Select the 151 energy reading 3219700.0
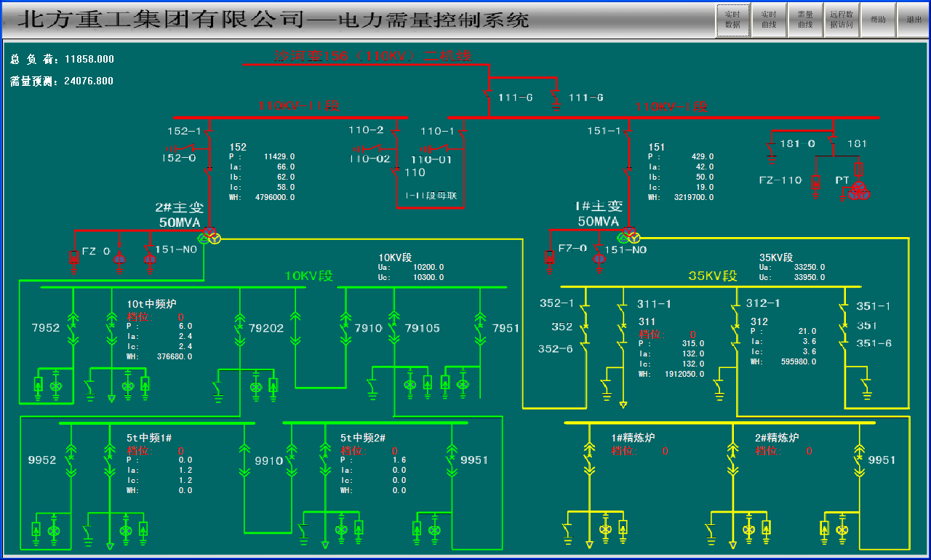The image size is (931, 560). coord(694,197)
